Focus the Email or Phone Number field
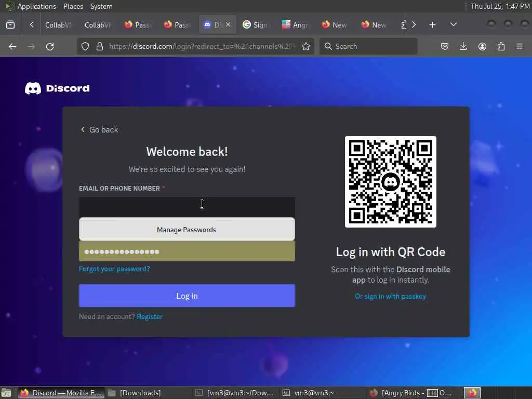532x399 pixels. pyautogui.click(x=187, y=207)
